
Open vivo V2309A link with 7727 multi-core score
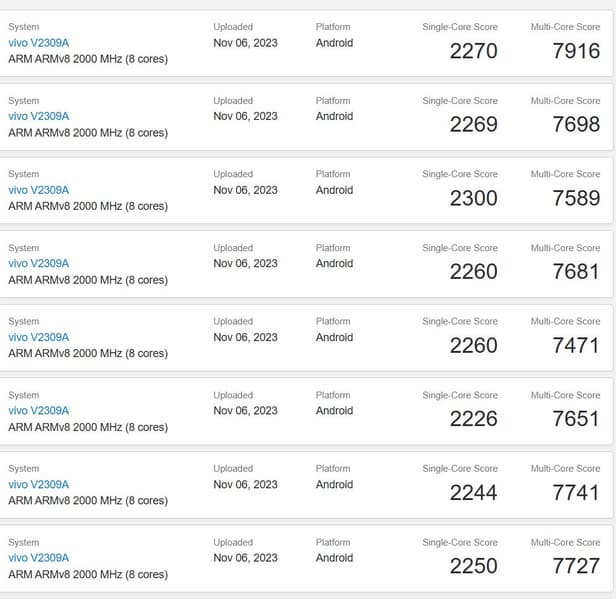point(38,558)
